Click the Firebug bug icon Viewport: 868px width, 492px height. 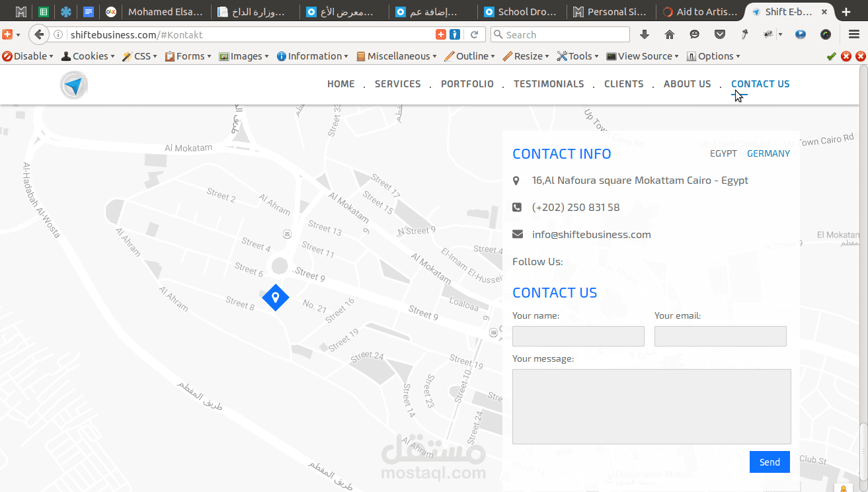point(768,34)
